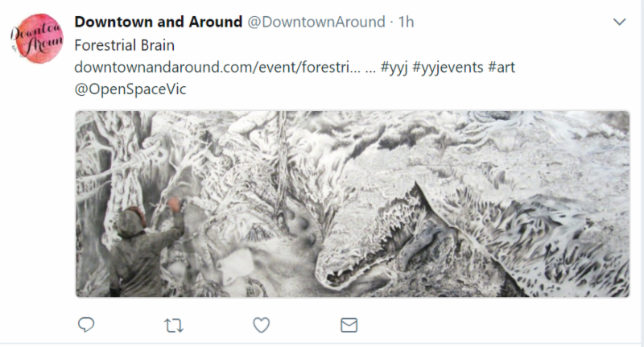Expand the tweet options chevron
Screen dimensions: 644x347
coord(619,22)
